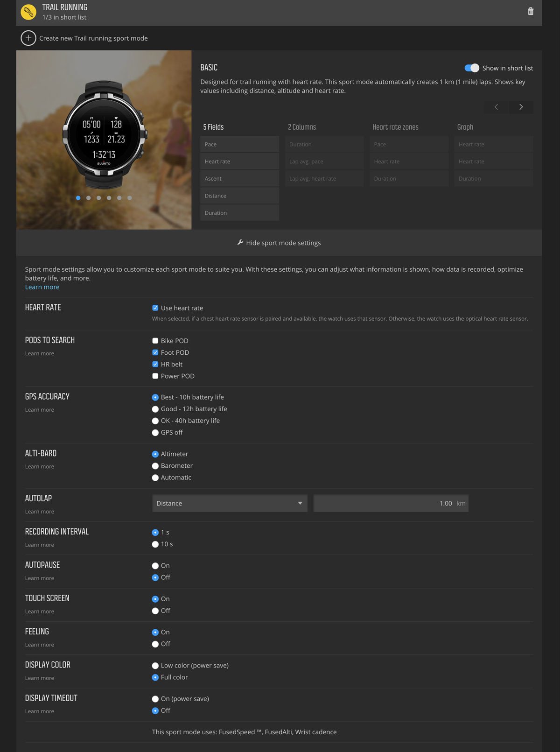Click the plus icon to create sport mode

click(28, 38)
